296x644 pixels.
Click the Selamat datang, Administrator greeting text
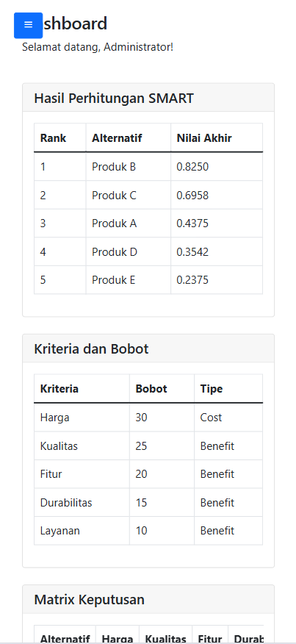tap(98, 47)
